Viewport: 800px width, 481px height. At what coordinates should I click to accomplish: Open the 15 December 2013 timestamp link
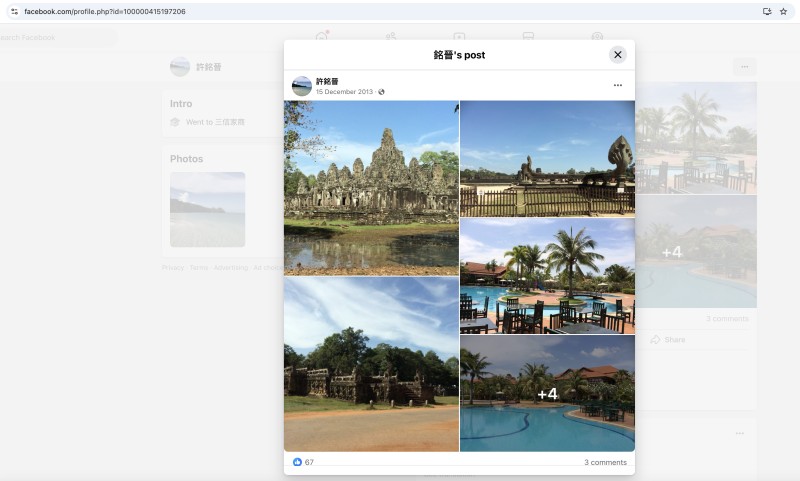point(344,92)
